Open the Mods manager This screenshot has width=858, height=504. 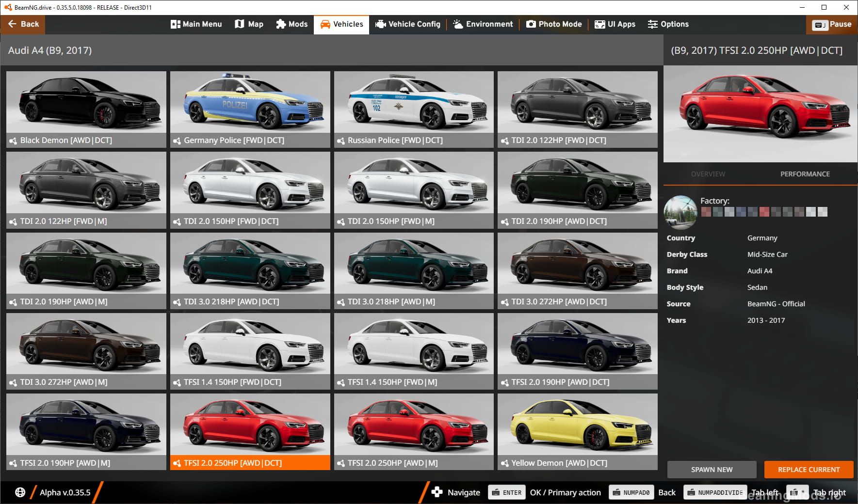(291, 24)
